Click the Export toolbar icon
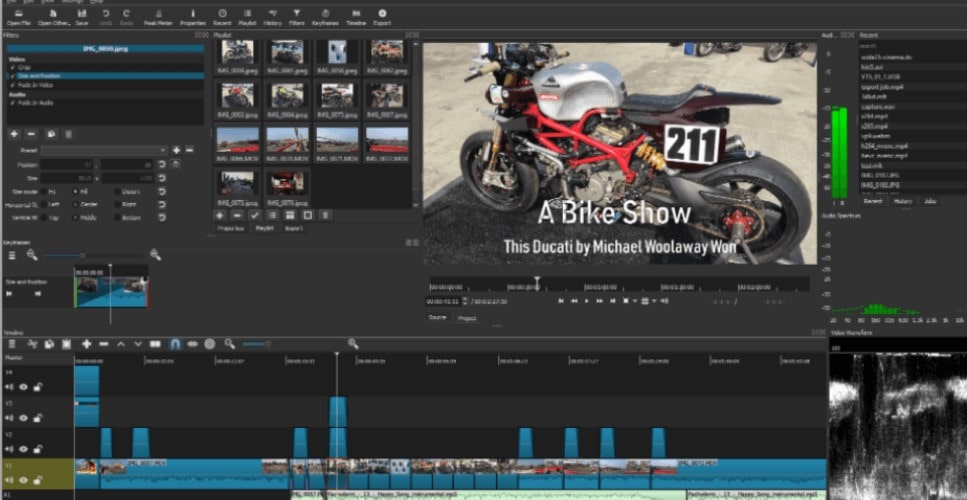This screenshot has width=967, height=500. 382,14
